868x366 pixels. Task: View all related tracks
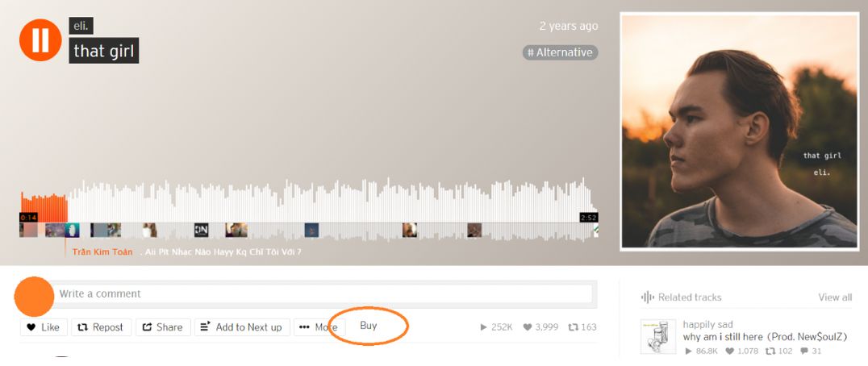coord(835,297)
